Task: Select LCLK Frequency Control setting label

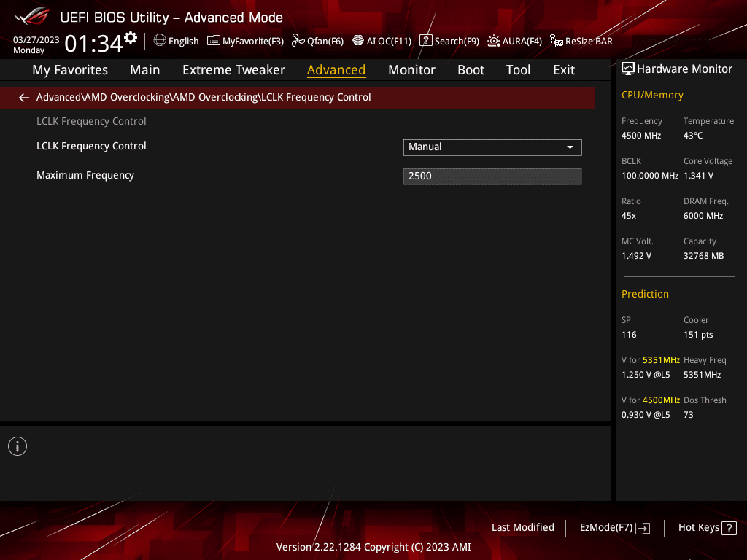Action: coord(91,146)
